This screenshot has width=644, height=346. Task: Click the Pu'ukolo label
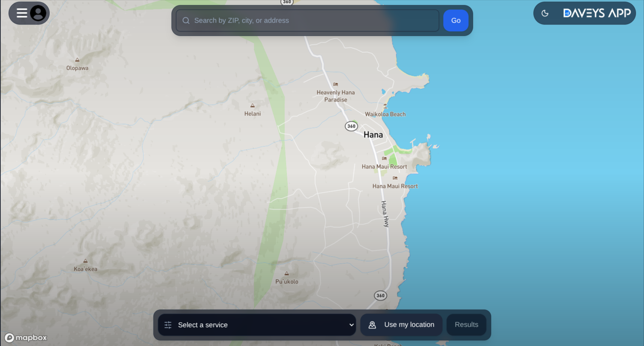[287, 281]
